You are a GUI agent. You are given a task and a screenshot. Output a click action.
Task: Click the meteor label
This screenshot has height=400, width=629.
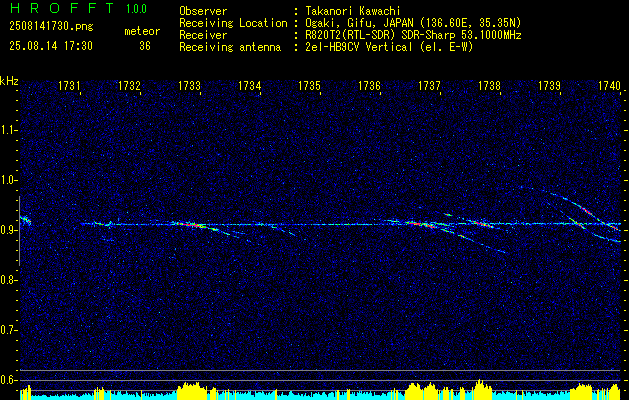pos(142,31)
